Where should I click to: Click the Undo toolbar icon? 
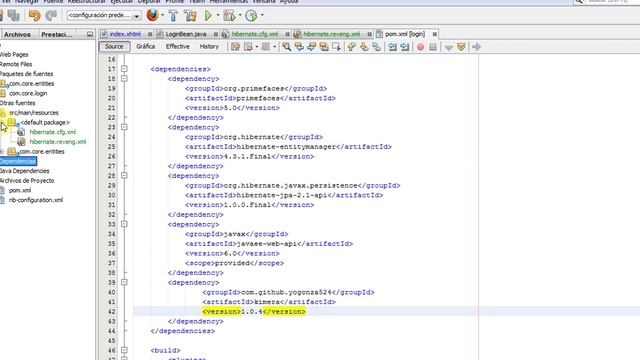[34, 16]
